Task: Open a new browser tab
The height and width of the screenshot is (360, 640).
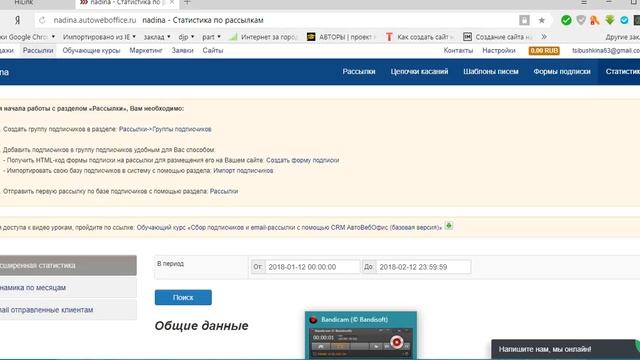Action: pos(187,2)
